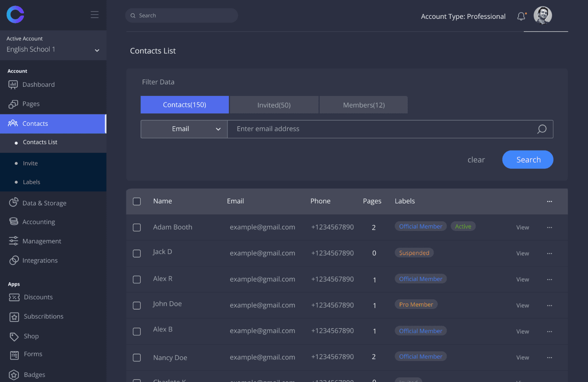Click the notification bell icon
The width and height of the screenshot is (588, 382).
[x=521, y=17]
